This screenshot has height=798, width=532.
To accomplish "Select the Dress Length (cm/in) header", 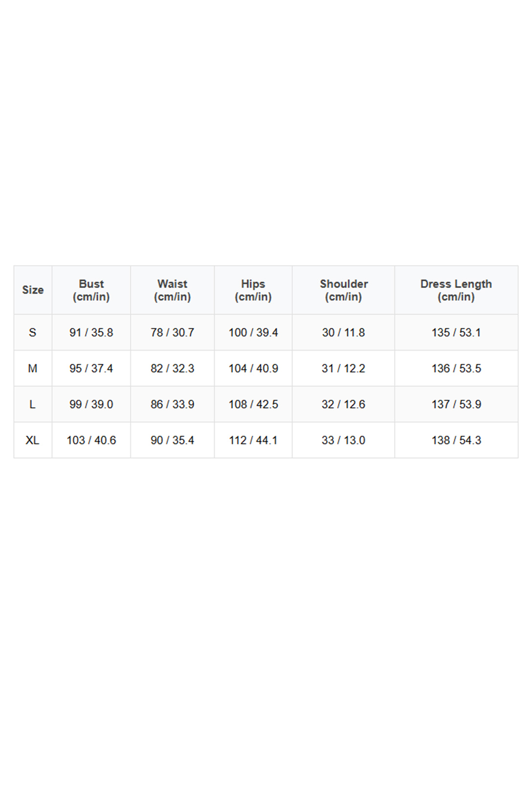I will pyautogui.click(x=456, y=290).
